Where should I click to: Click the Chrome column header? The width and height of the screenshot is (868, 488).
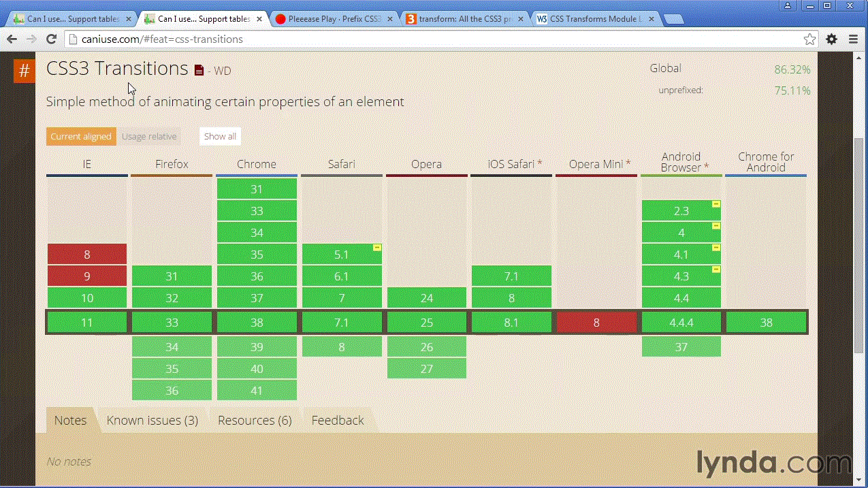coord(257,164)
